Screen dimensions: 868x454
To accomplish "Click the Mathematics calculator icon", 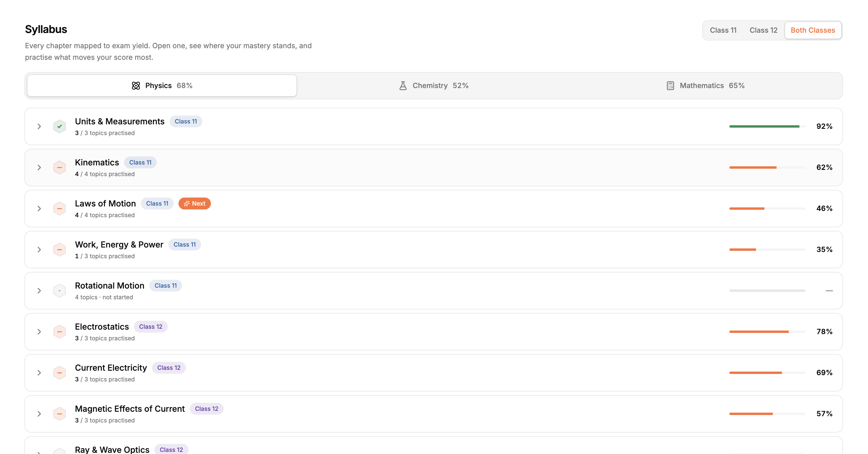I will 670,86.
